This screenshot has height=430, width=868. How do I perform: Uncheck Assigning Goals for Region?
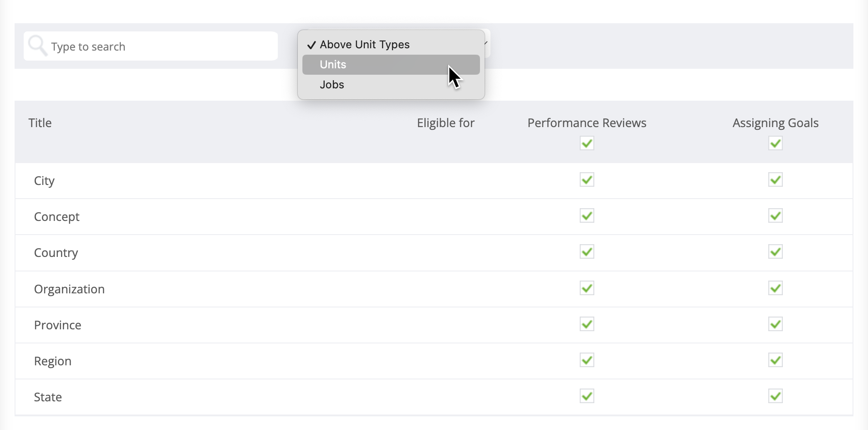point(776,360)
